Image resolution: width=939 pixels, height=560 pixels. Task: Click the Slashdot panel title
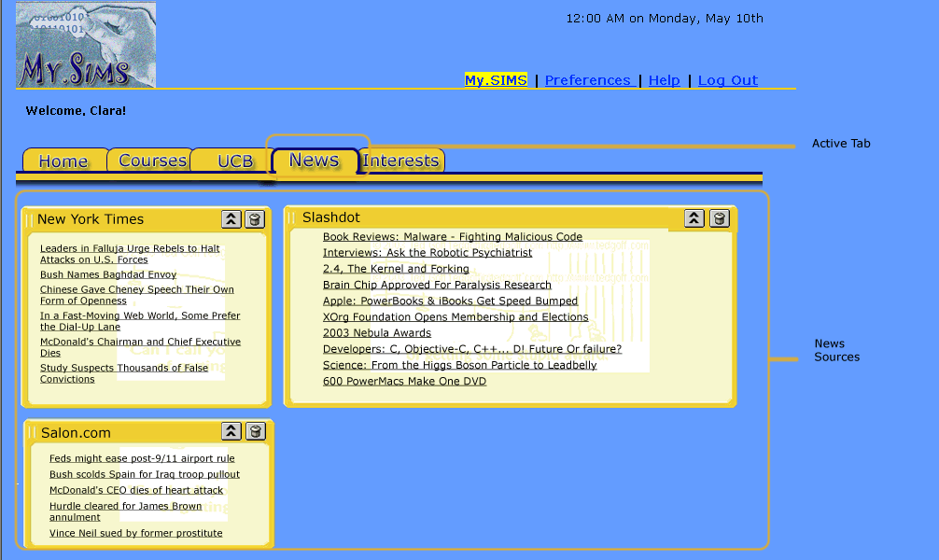point(331,217)
